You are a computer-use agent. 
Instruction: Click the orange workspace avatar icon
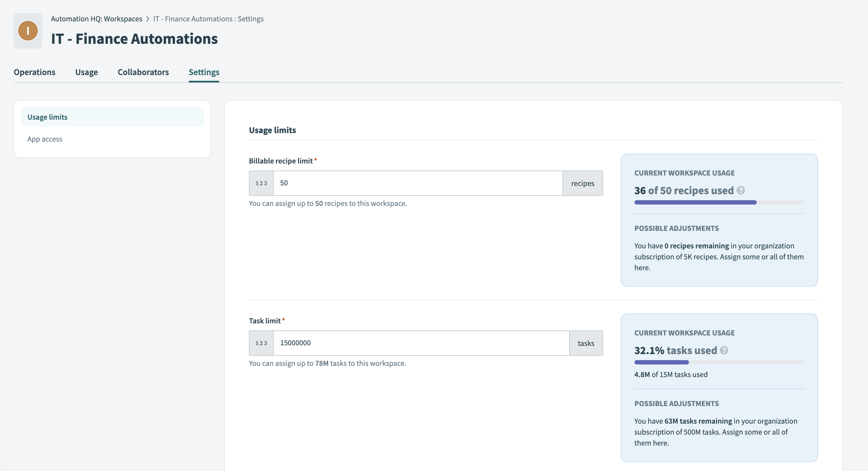[28, 31]
